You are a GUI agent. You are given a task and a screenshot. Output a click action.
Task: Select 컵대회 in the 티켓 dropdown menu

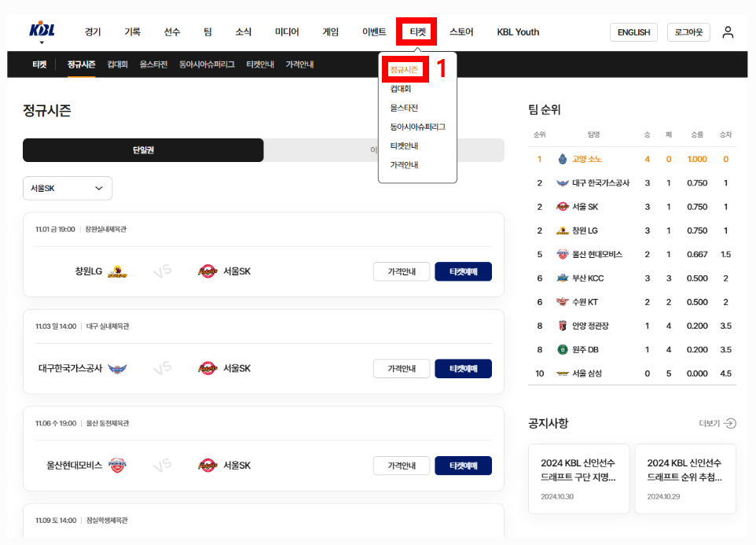pyautogui.click(x=400, y=89)
